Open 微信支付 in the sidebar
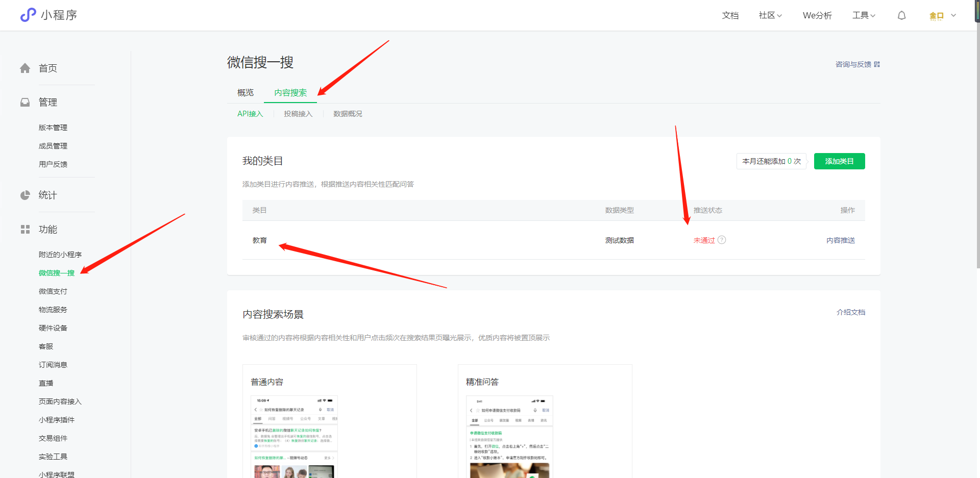Image resolution: width=980 pixels, height=478 pixels. pos(53,291)
